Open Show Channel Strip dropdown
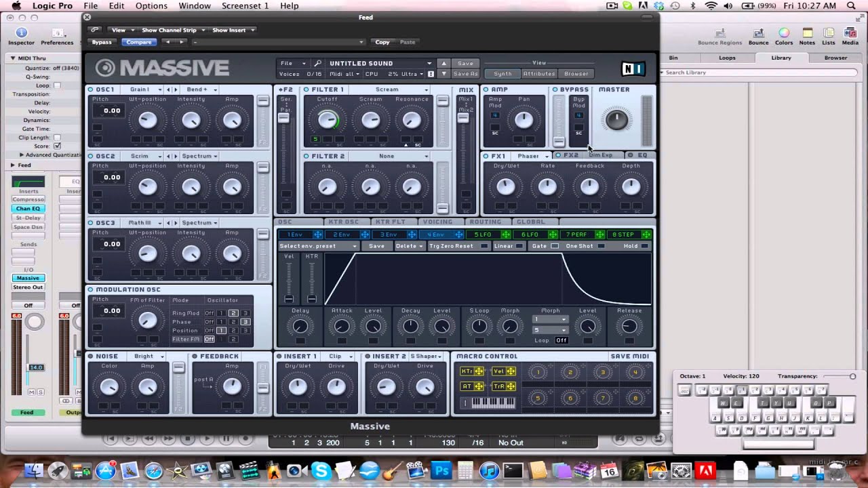868x488 pixels. pos(172,30)
